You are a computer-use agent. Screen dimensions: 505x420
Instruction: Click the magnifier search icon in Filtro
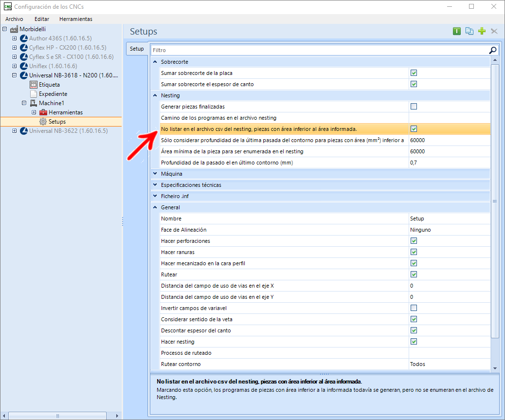point(492,50)
